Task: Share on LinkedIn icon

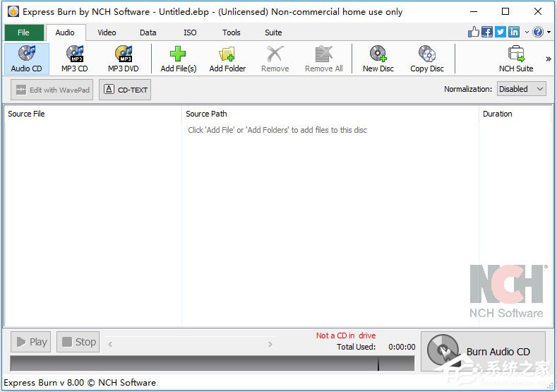Action: (514, 32)
